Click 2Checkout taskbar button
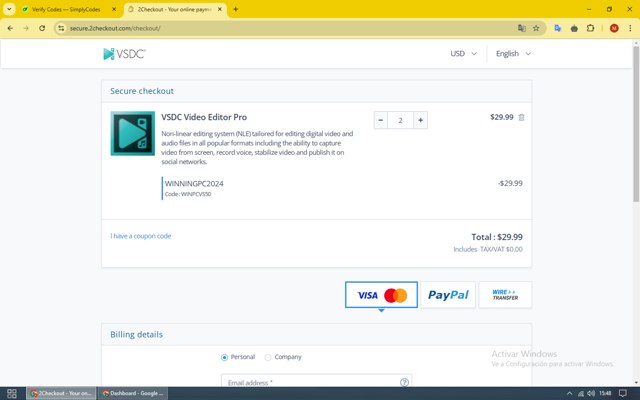The height and width of the screenshot is (400, 640). [61, 393]
